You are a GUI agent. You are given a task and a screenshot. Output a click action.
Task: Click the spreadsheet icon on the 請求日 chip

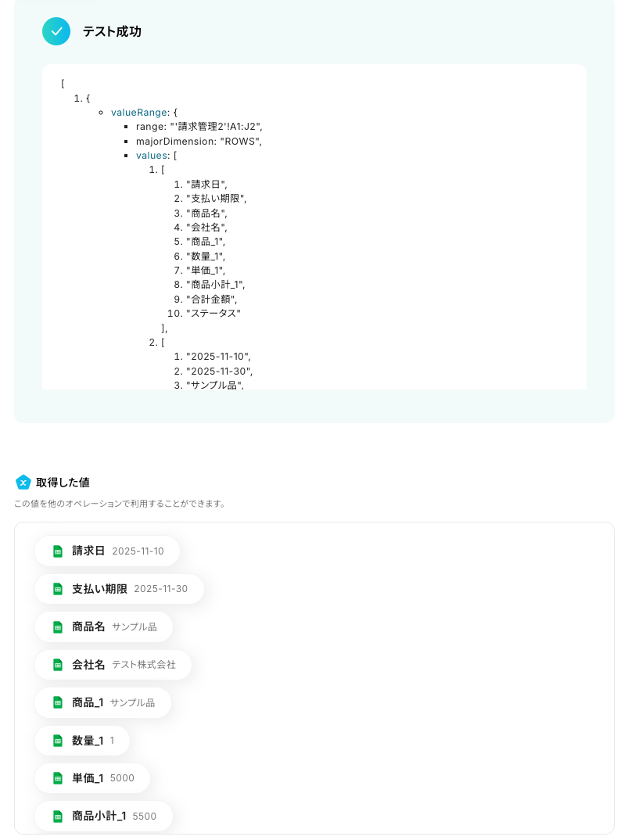point(58,551)
